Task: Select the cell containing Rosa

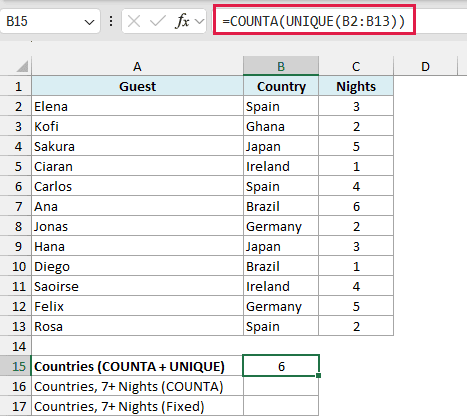Action: (137, 326)
